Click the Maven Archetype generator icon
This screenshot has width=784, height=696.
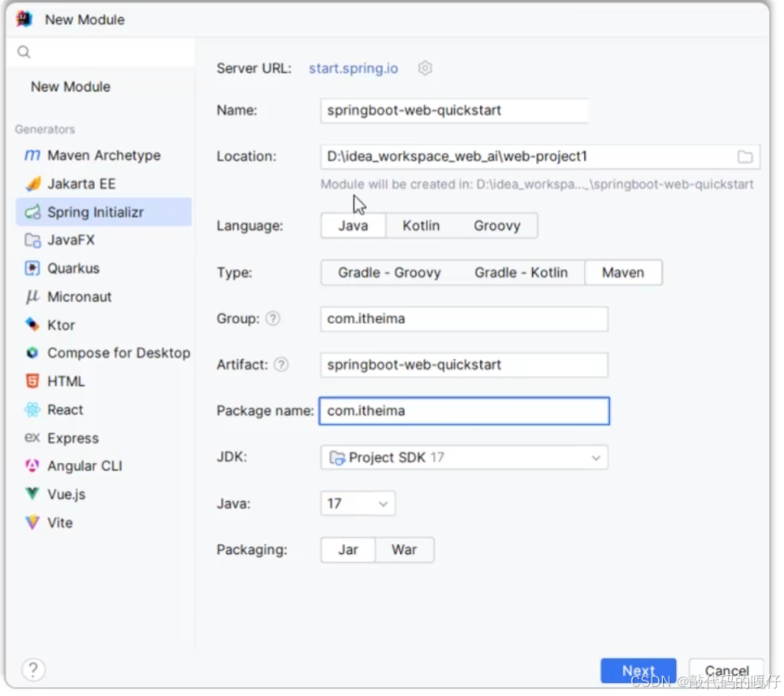pos(32,155)
